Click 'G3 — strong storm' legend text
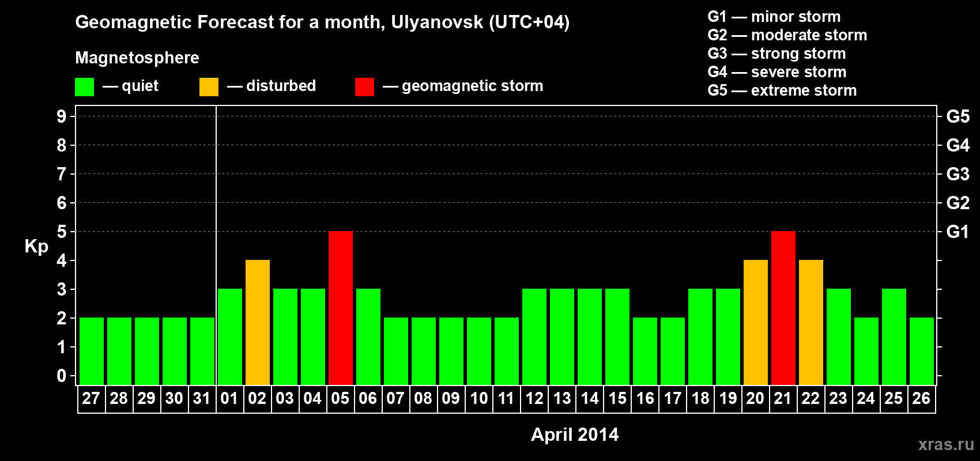980x461 pixels. pyautogui.click(x=777, y=54)
